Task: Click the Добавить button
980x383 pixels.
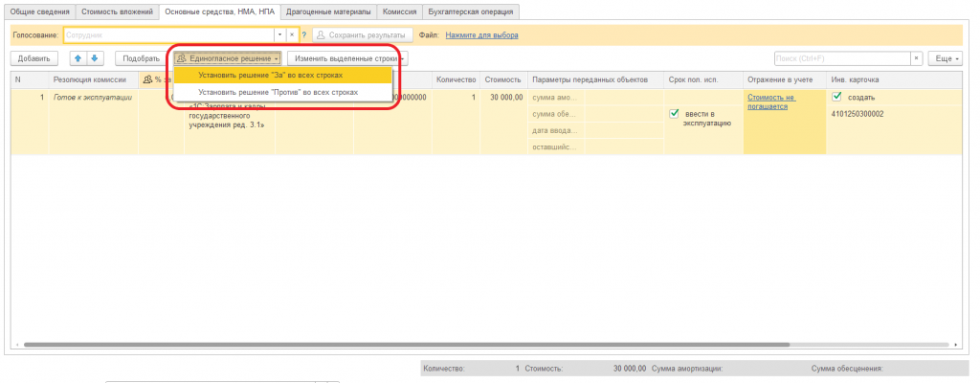Action: 33,58
